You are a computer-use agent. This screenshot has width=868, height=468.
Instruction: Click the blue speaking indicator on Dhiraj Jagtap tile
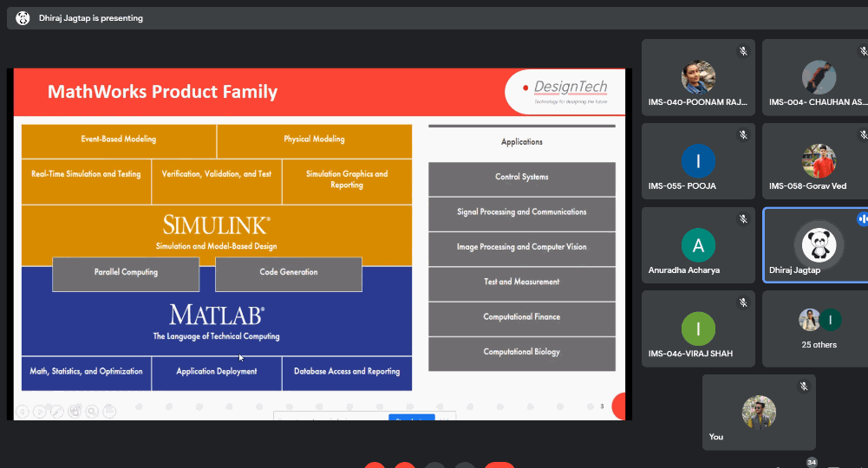coord(862,219)
